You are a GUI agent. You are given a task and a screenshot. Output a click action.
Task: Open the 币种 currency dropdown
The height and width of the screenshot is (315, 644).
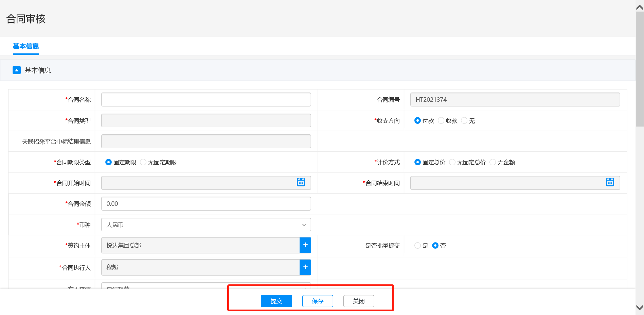[206, 225]
